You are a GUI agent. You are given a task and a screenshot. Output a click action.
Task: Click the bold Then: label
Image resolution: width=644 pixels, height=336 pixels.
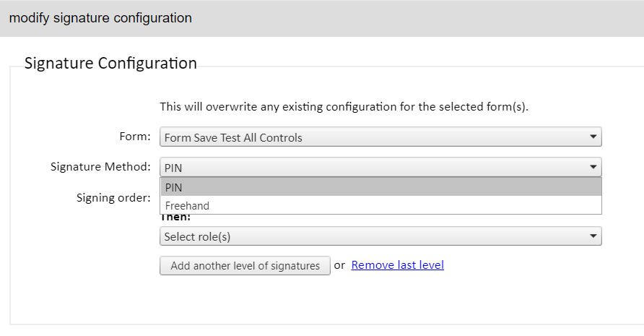click(175, 217)
